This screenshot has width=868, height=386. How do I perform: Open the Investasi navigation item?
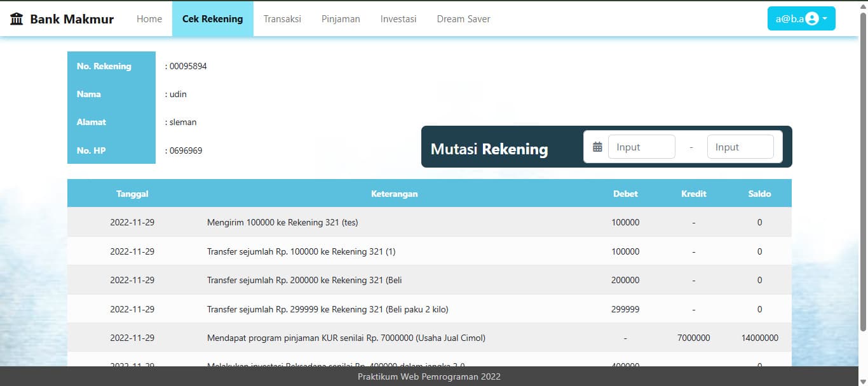[x=398, y=18]
